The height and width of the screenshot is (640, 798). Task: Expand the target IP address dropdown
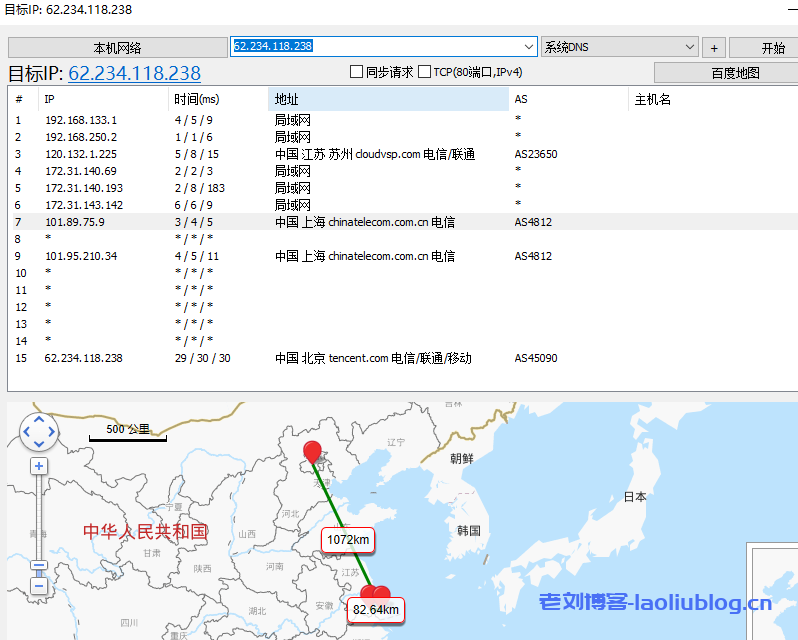pos(529,47)
